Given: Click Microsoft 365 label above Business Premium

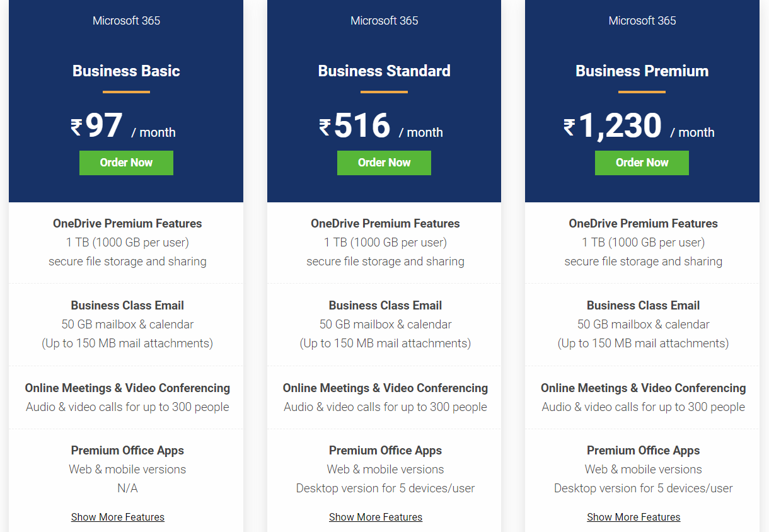Looking at the screenshot, I should pyautogui.click(x=642, y=20).
